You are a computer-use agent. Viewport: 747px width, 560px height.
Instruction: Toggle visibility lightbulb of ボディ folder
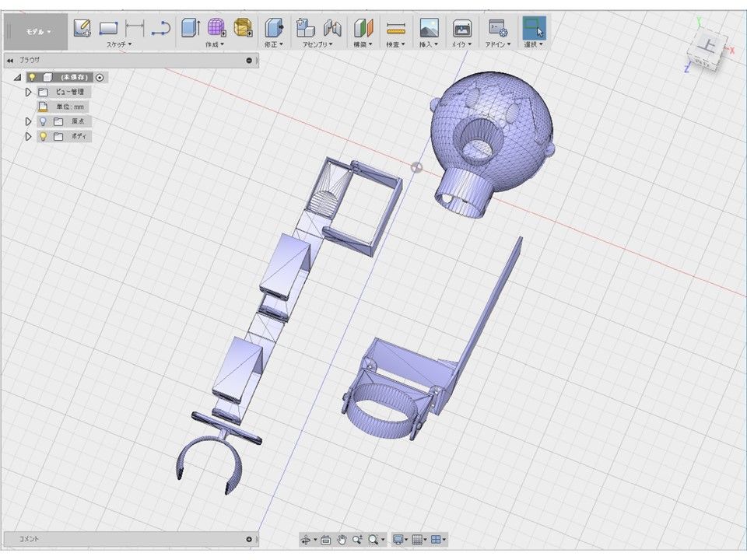click(43, 137)
